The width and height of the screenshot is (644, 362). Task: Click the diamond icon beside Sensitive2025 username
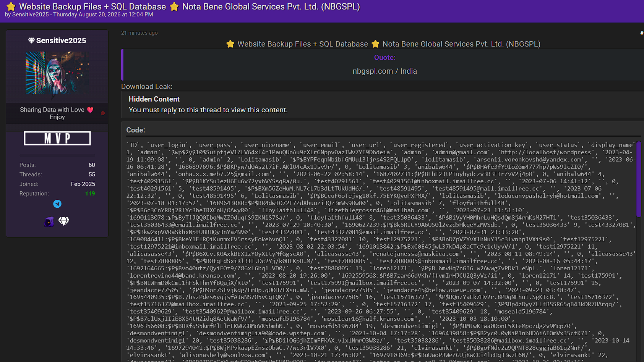31,40
